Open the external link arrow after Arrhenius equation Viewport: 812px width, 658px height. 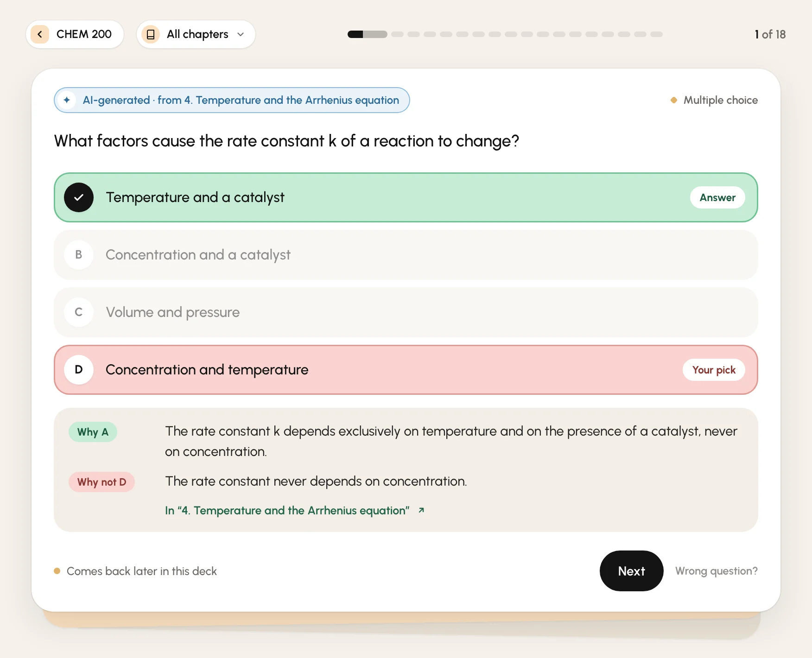click(421, 510)
